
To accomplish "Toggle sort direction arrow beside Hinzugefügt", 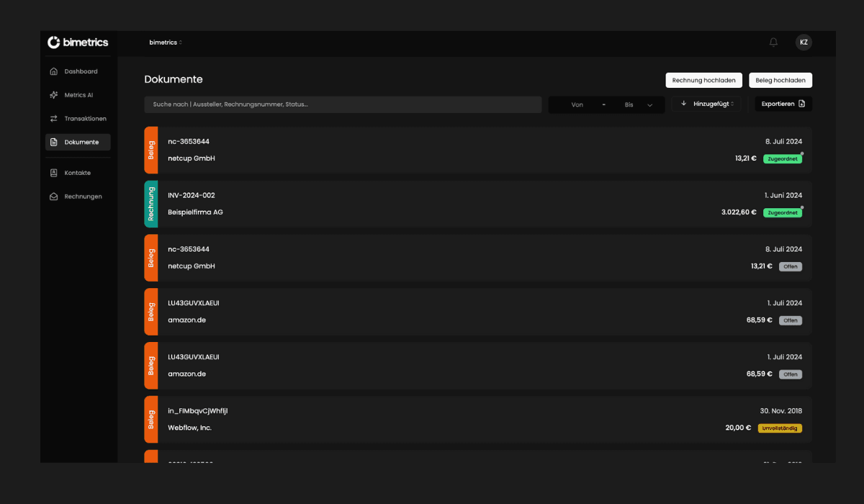I will coord(683,104).
